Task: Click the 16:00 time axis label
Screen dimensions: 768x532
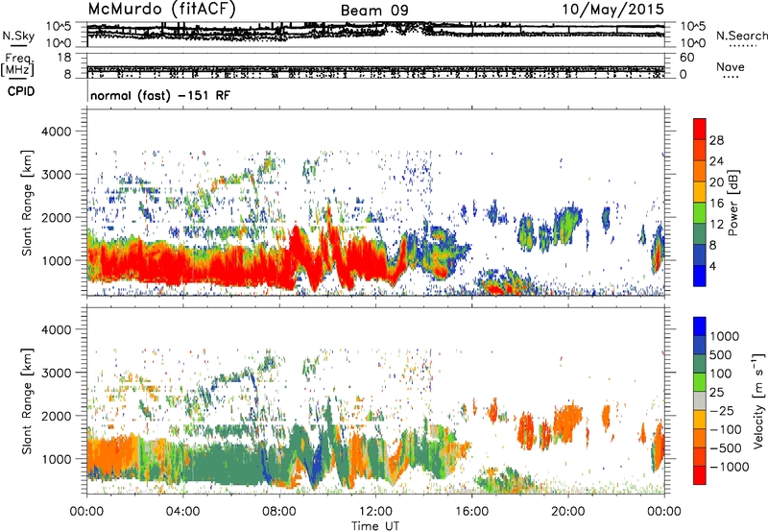Action: point(471,512)
